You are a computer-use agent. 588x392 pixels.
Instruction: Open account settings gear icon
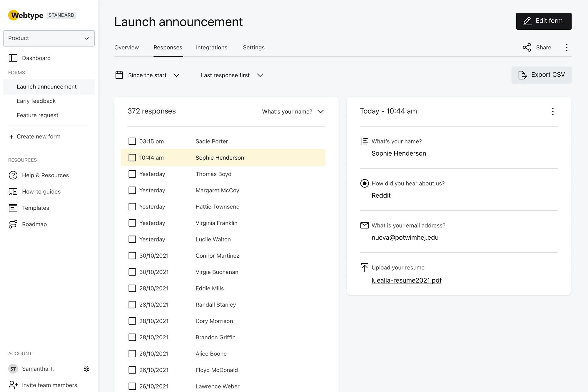[86, 369]
